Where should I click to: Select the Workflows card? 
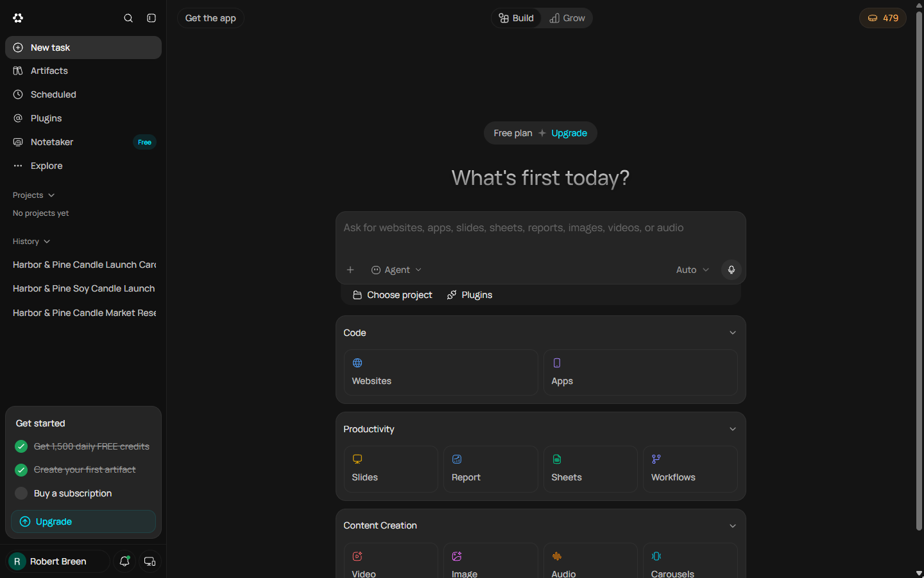[690, 469]
